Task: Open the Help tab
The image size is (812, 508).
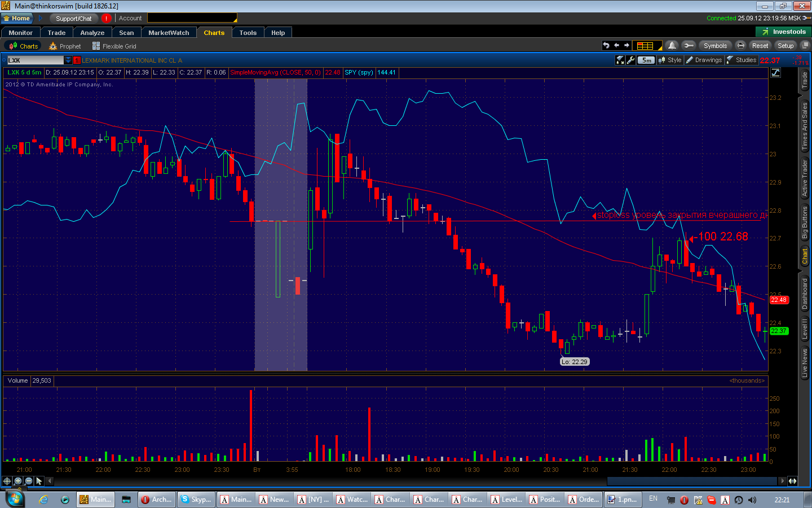Action: click(x=278, y=33)
